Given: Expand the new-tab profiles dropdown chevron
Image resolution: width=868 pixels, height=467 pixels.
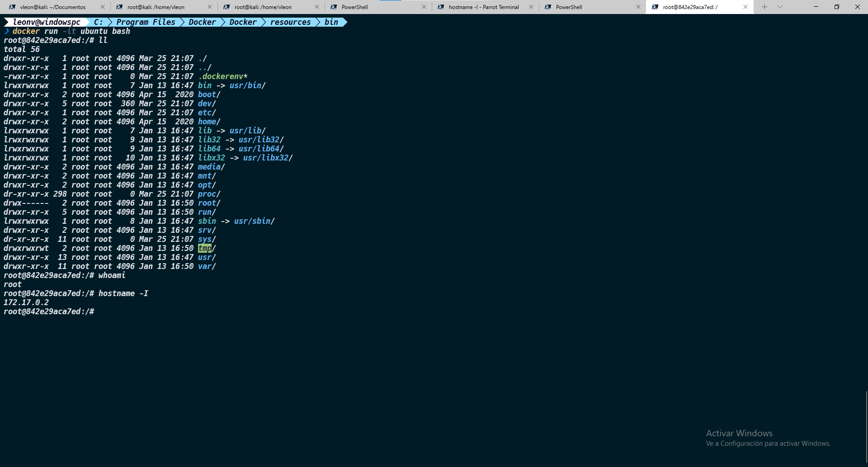Looking at the screenshot, I should 780,7.
